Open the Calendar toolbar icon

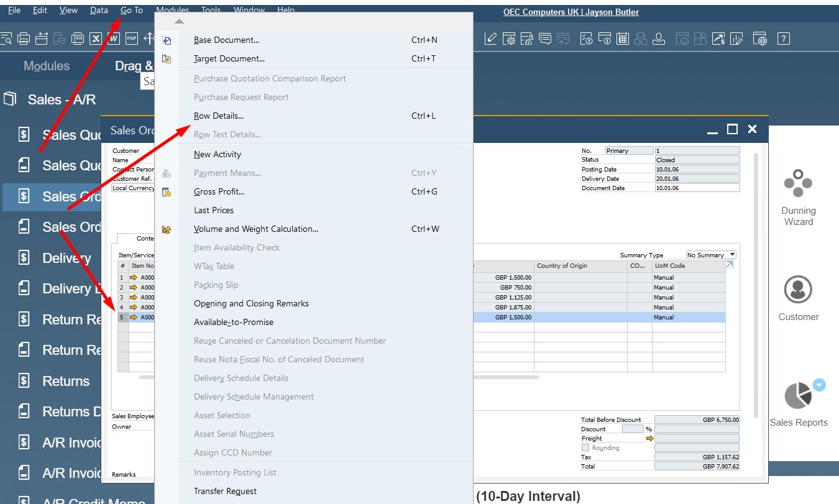(622, 38)
